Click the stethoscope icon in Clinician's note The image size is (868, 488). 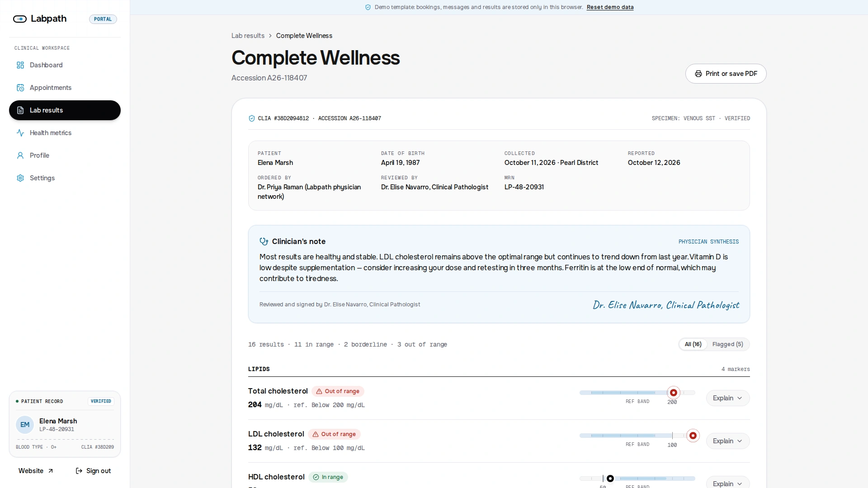(x=264, y=241)
